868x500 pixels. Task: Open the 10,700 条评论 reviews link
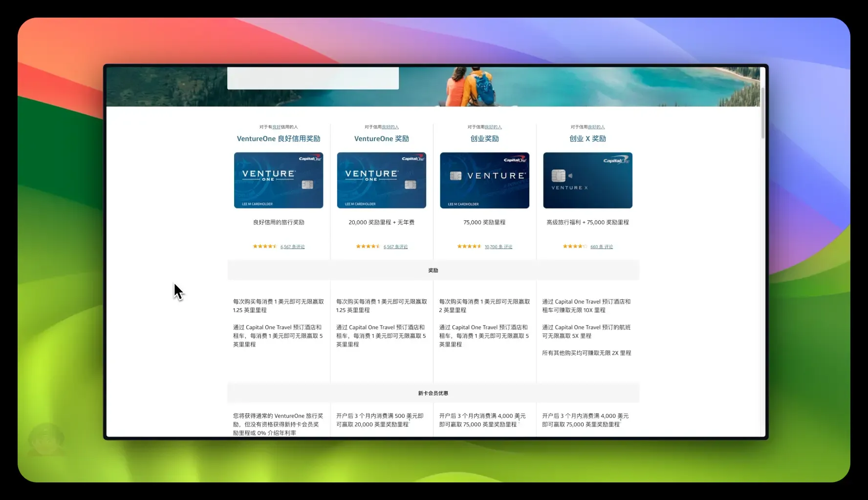pyautogui.click(x=499, y=247)
